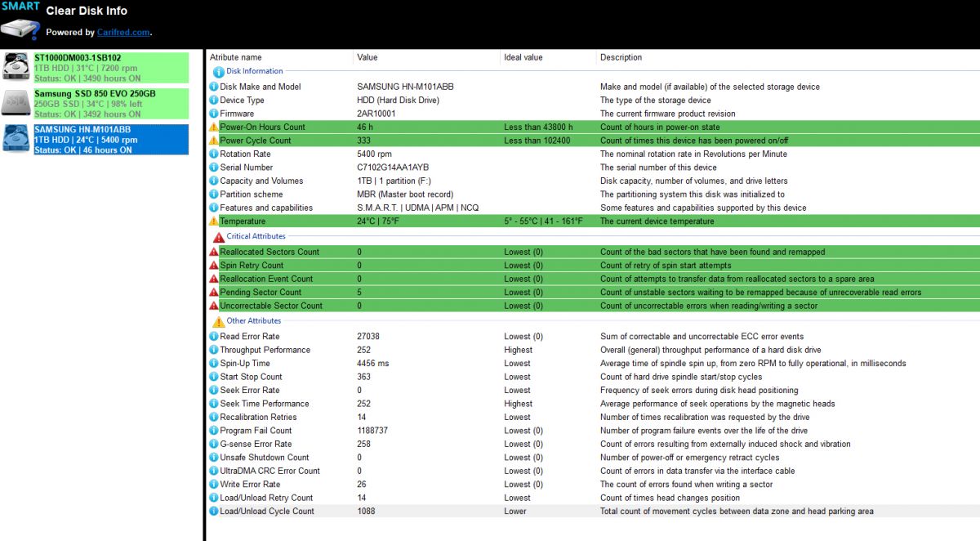Screen dimensions: 980x541
Task: Click info icon beside Read Error Rate
Action: point(214,337)
